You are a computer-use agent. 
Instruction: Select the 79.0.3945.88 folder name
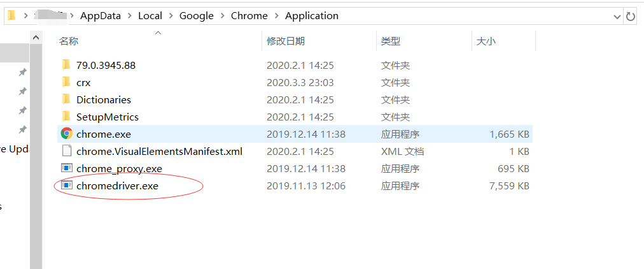click(106, 65)
